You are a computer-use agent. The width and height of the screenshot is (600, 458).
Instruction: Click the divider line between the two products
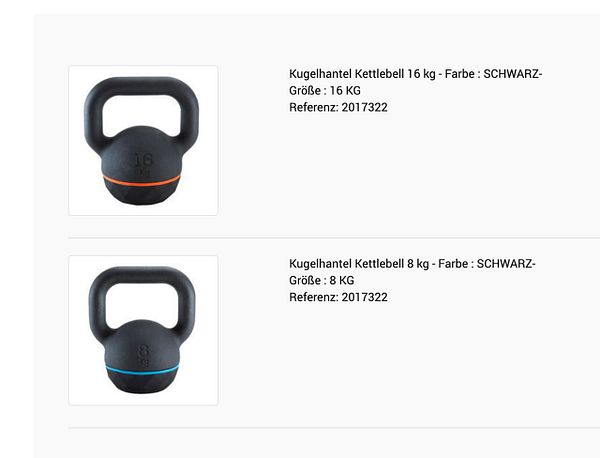(334, 238)
